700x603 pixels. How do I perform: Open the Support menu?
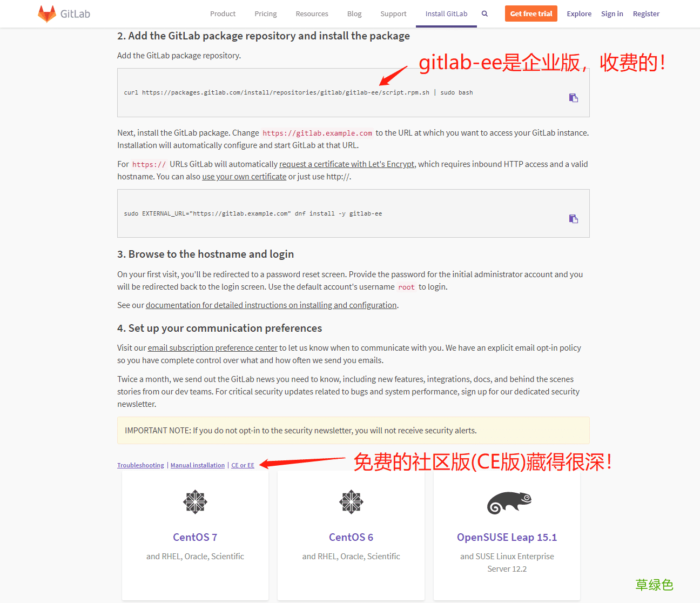tap(393, 14)
